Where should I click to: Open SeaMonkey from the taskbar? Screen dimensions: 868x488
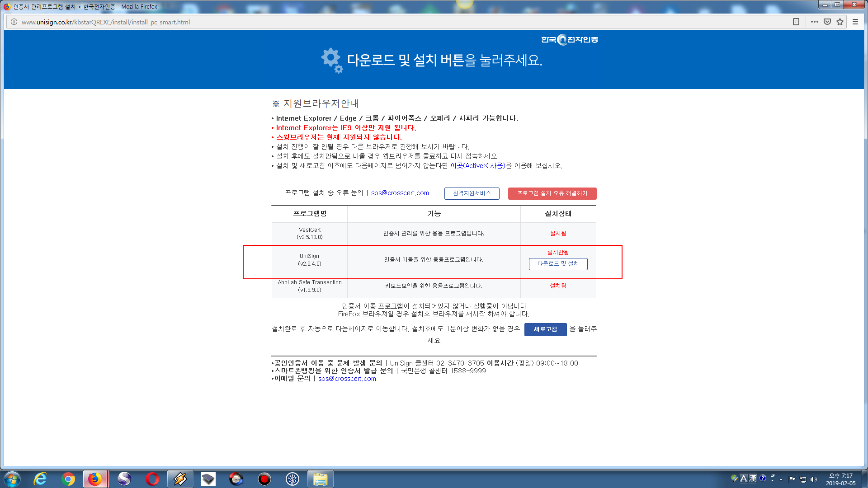click(124, 479)
